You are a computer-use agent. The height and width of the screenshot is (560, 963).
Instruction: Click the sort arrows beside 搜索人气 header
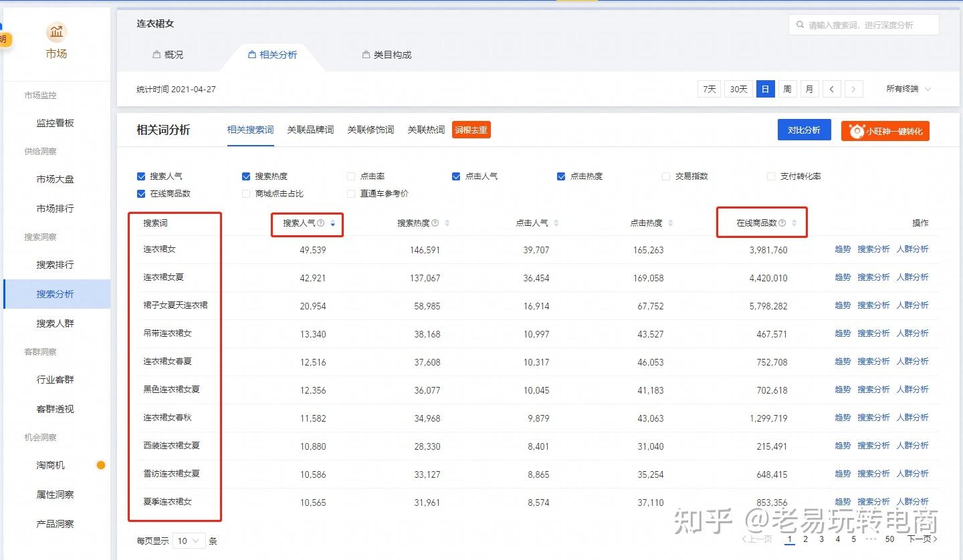[333, 225]
